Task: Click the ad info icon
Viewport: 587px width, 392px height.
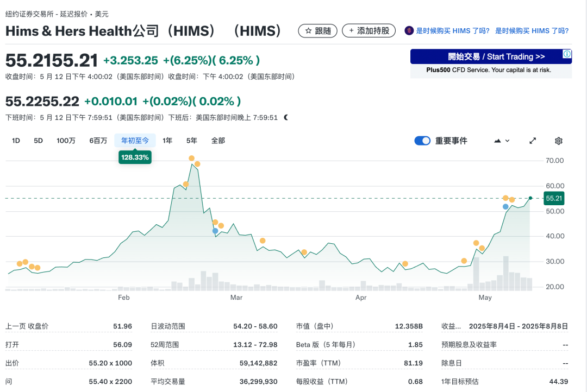Action: click(x=567, y=54)
